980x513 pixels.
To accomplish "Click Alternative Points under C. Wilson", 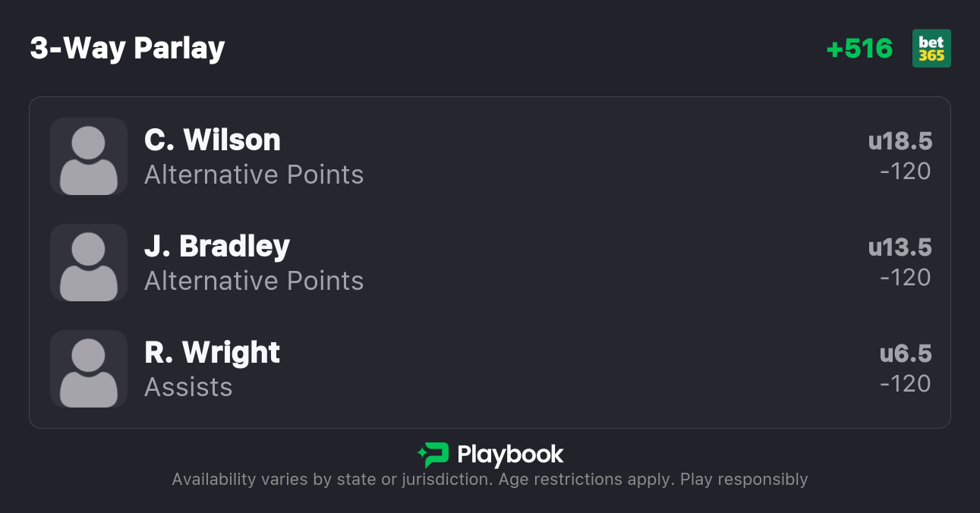I will 254,175.
